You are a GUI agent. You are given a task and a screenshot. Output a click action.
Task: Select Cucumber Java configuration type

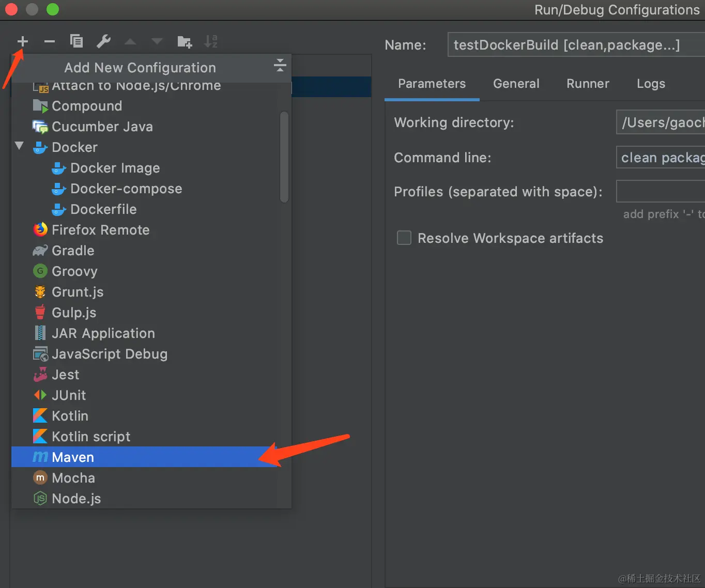pyautogui.click(x=151, y=127)
